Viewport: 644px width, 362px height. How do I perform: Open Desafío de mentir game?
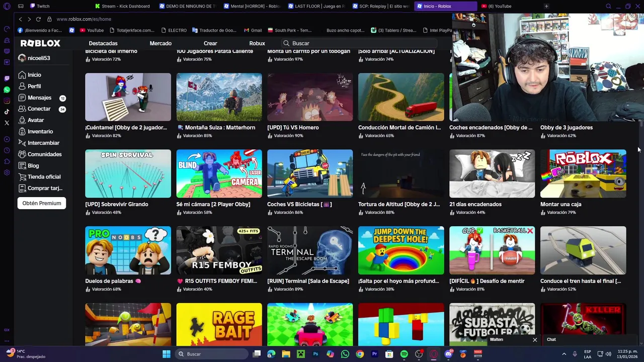click(x=492, y=250)
